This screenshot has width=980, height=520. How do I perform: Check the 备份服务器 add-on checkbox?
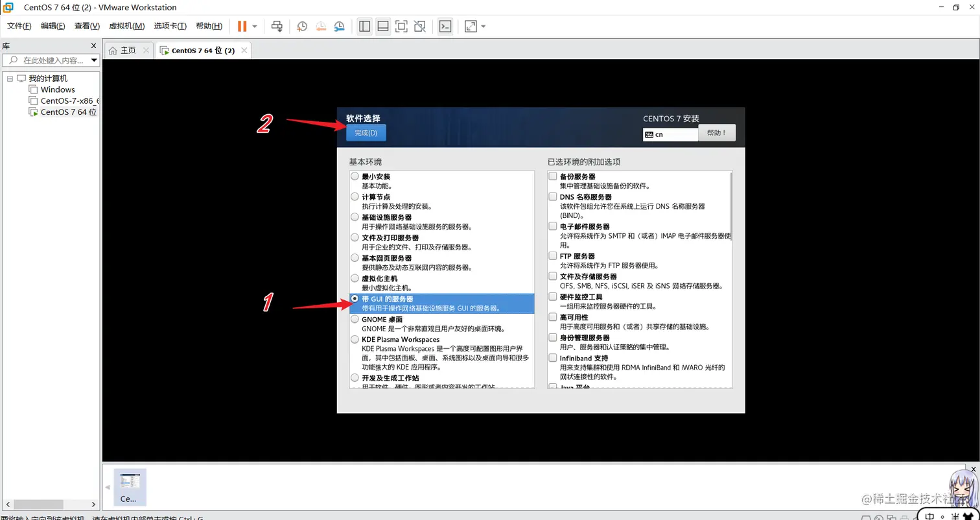[x=553, y=176]
